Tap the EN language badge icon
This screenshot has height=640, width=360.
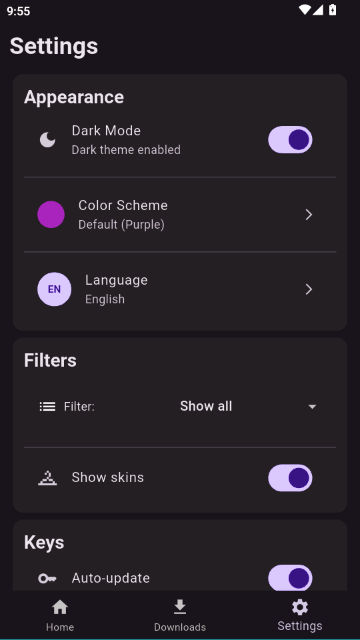point(54,289)
